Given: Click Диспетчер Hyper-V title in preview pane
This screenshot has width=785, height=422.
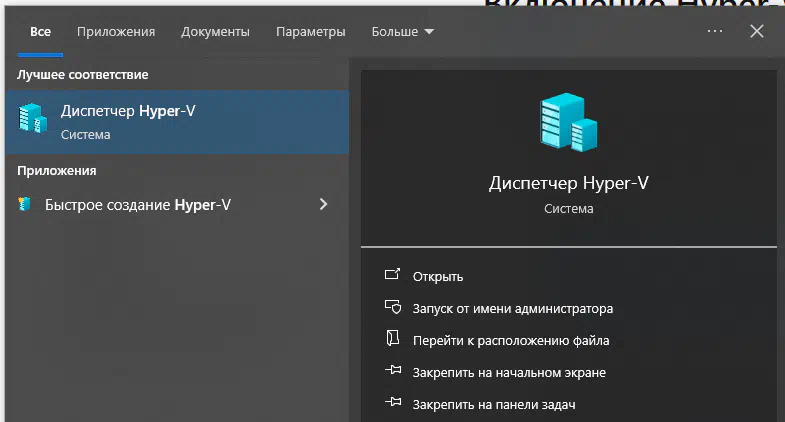Looking at the screenshot, I should click(569, 183).
